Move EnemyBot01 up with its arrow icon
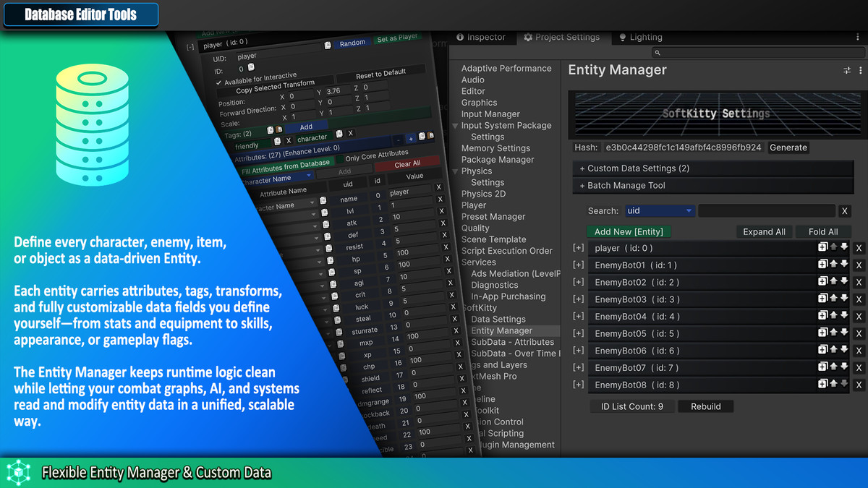Viewport: 868px width, 488px height. click(x=832, y=265)
